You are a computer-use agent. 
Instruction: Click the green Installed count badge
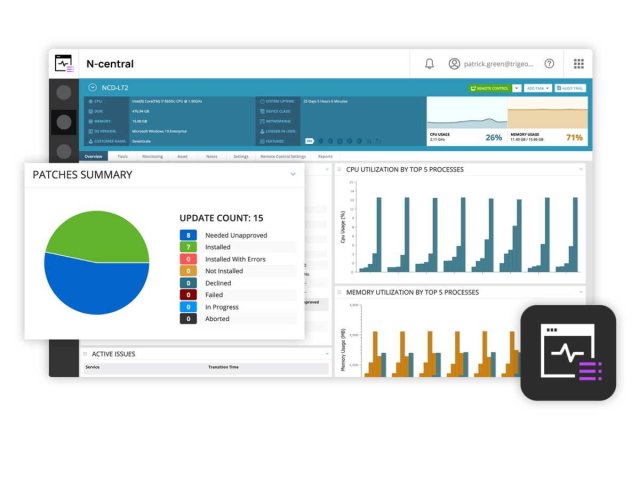point(188,247)
